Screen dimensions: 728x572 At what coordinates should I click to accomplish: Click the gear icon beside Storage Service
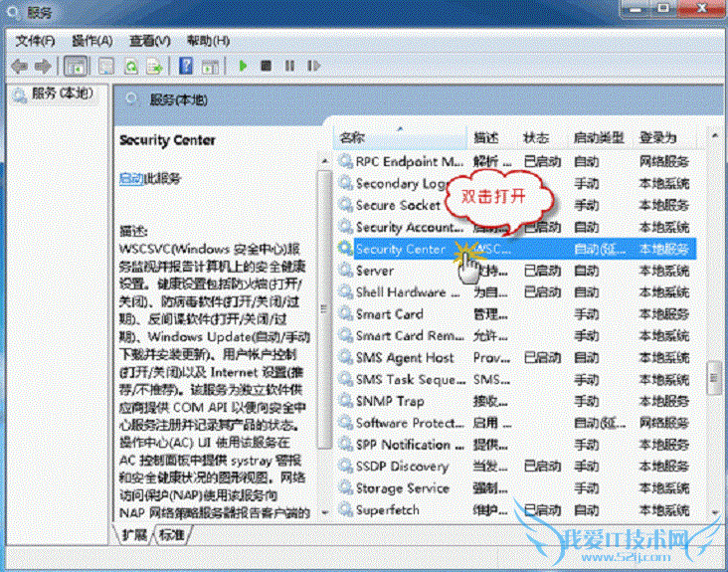click(x=345, y=488)
